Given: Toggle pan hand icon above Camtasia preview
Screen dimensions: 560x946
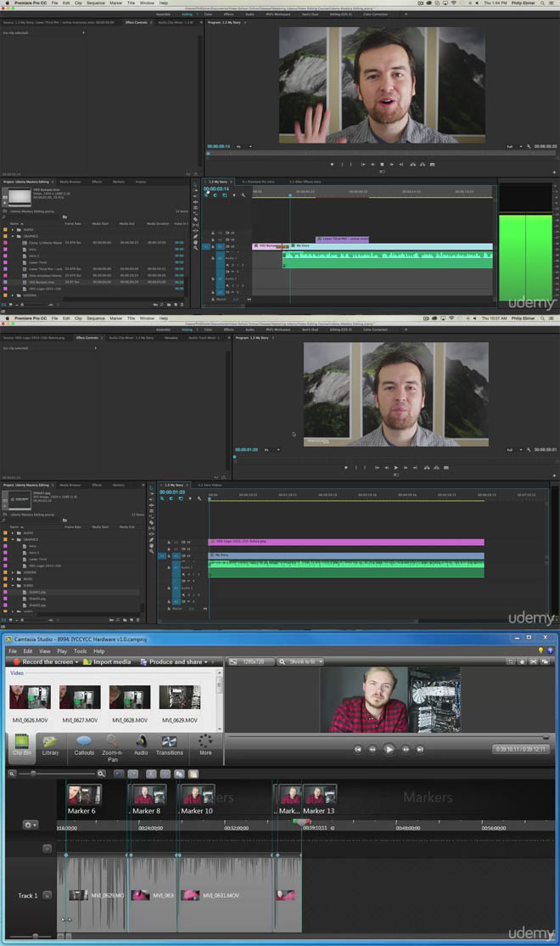Looking at the screenshot, I should point(522,662).
